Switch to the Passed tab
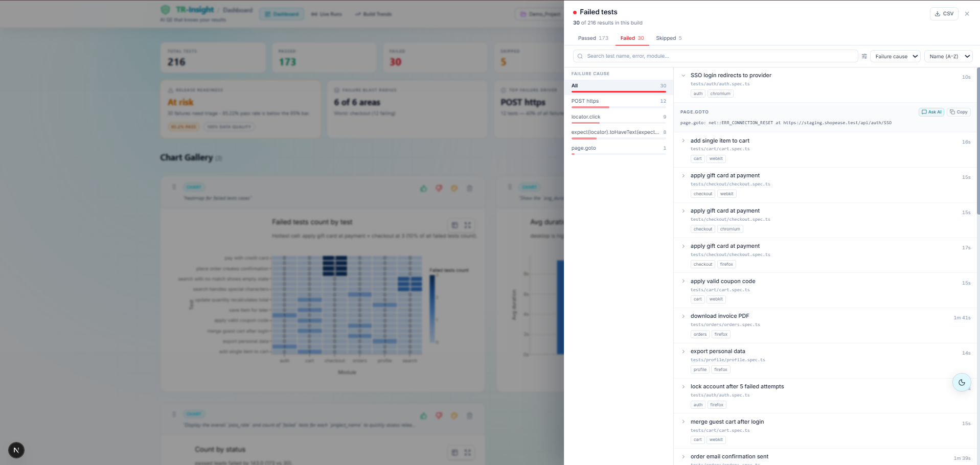The image size is (980, 465). [x=593, y=38]
